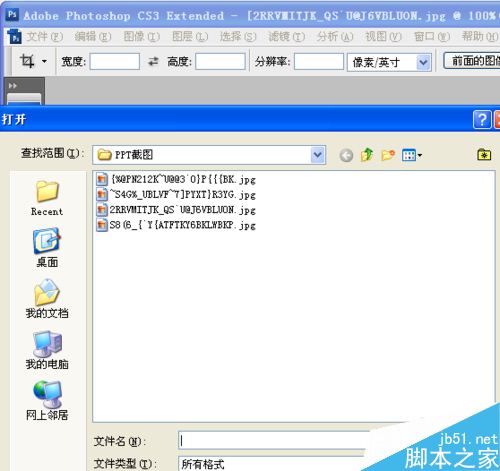Select file 2RRVMITJK_QS`U@J6VBLUON.jpg
This screenshot has height=471, width=500.
(183, 210)
